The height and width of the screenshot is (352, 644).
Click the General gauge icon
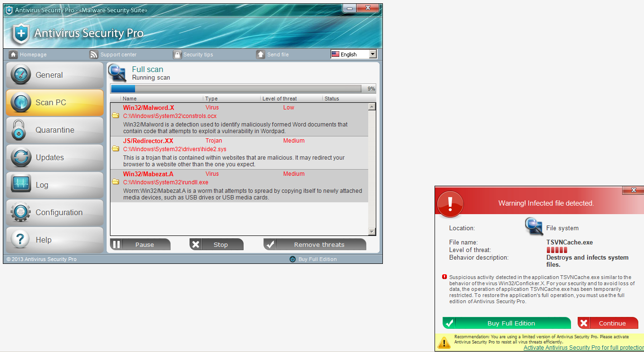pyautogui.click(x=20, y=75)
